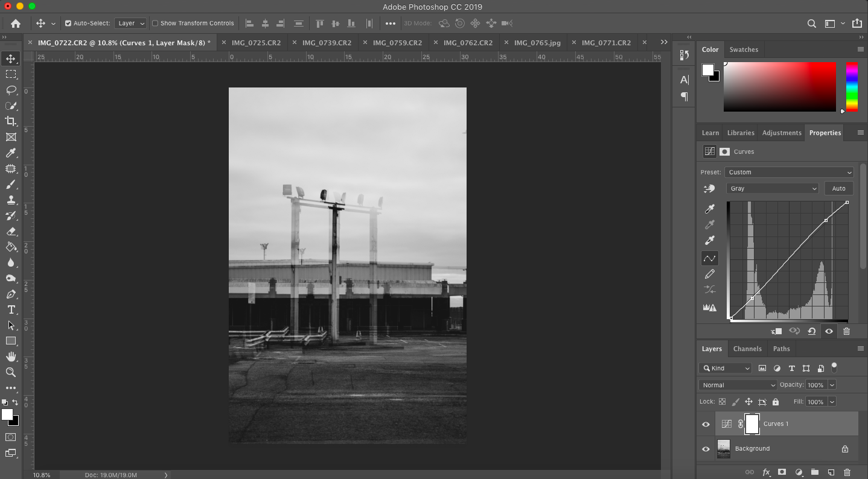This screenshot has width=868, height=479.
Task: Click the create new layer icon
Action: [831, 472]
